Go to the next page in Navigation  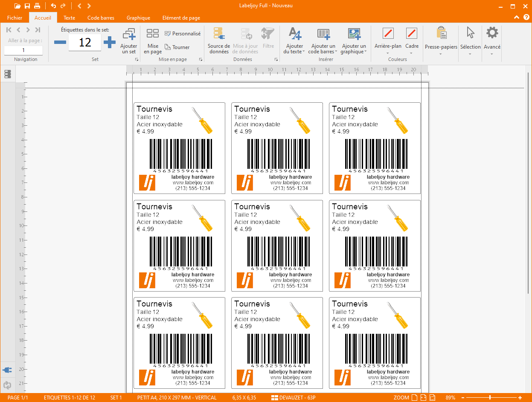coord(28,30)
